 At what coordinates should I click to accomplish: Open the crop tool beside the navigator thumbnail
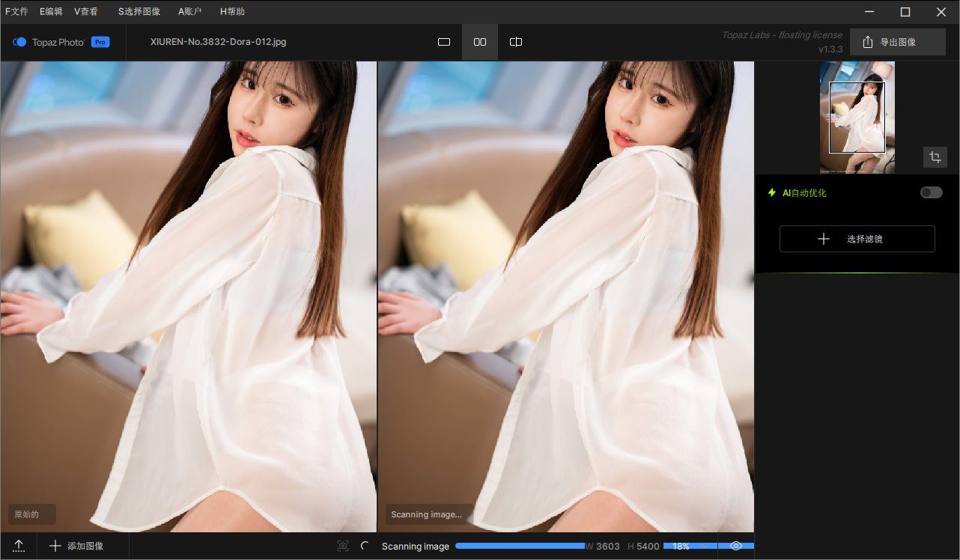935,157
